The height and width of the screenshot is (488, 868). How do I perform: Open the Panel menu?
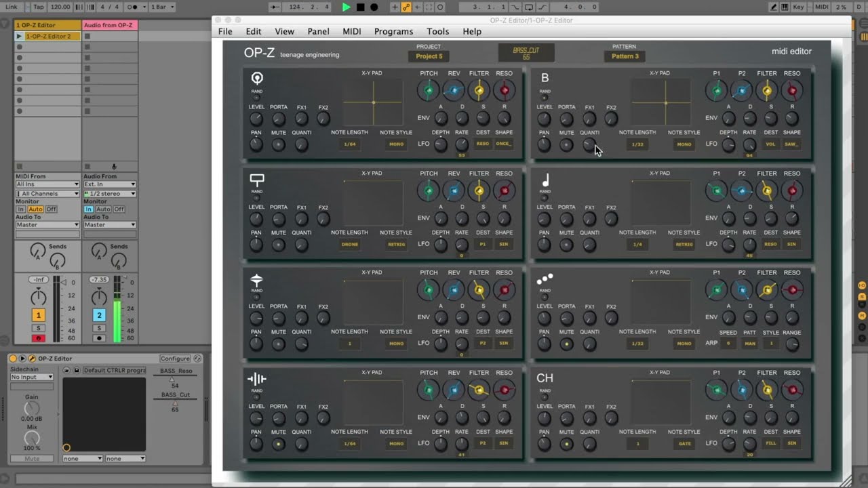coord(318,31)
